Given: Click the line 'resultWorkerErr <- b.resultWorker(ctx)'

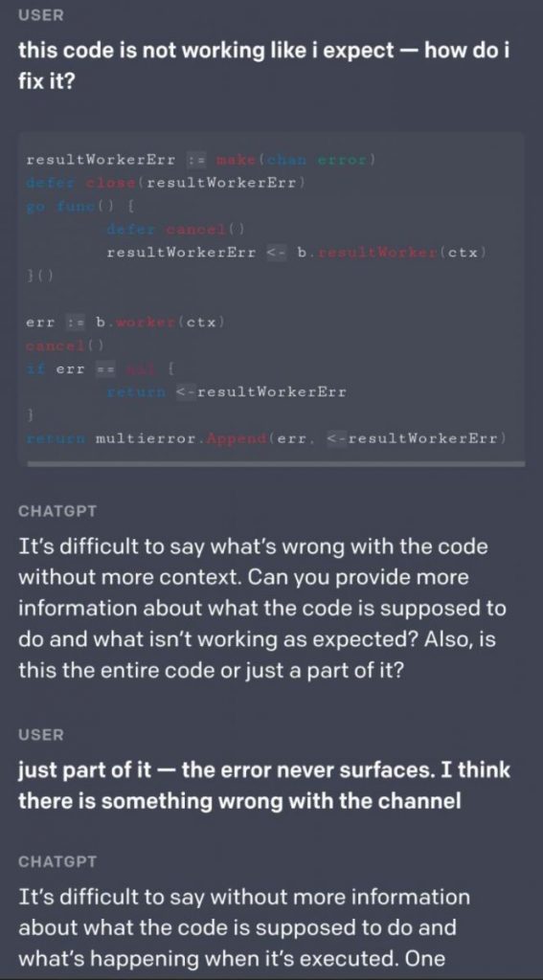Looking at the screenshot, I should tap(297, 253).
